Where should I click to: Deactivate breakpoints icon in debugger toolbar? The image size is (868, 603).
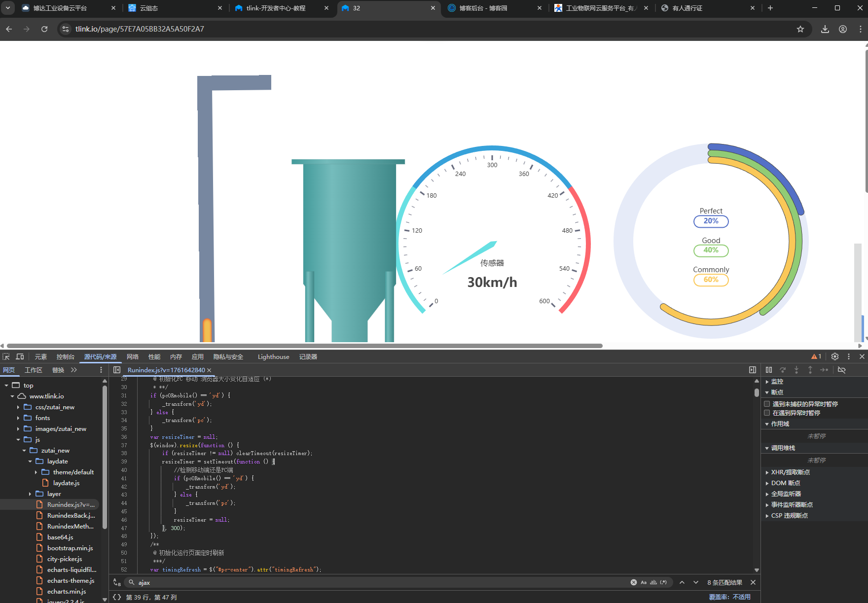pos(842,370)
